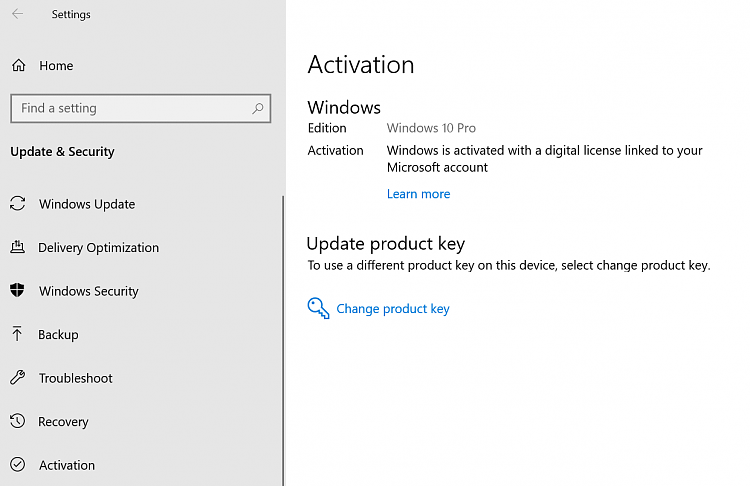750x486 pixels.
Task: Click the Activation checkmark circle icon
Action: click(18, 464)
